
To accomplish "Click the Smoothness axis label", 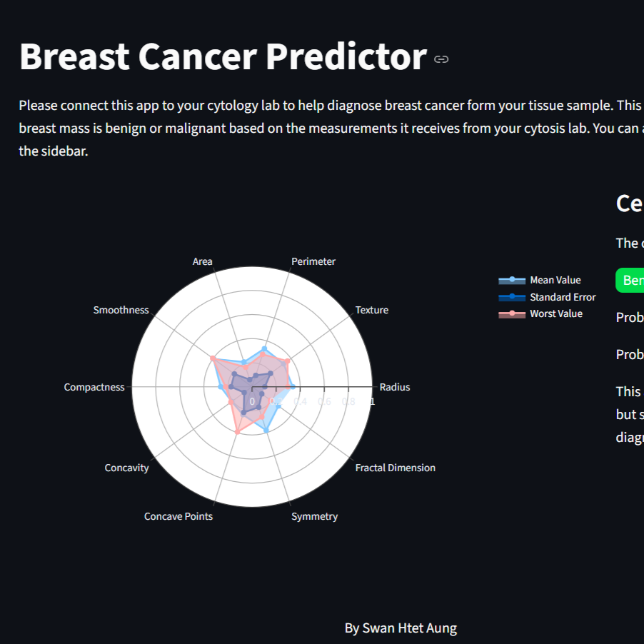I will point(121,310).
